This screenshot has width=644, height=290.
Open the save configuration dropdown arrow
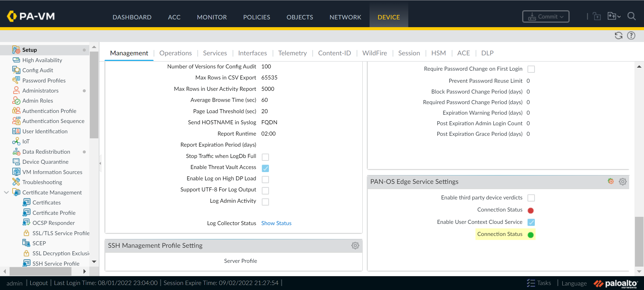pos(619,17)
